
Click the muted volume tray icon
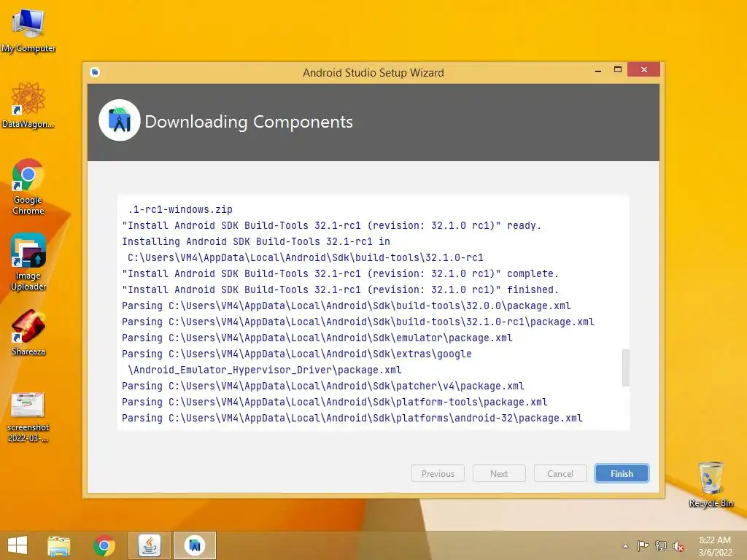click(x=678, y=546)
